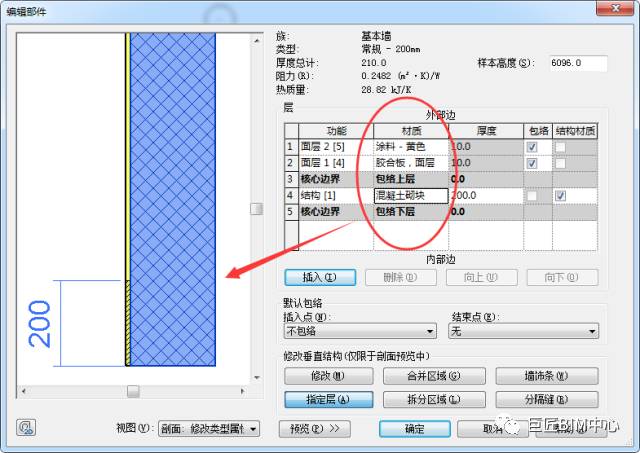640x453 pixels.
Task: Toggle structural material checkbox for 面层 1 [4]
Action: click(560, 164)
